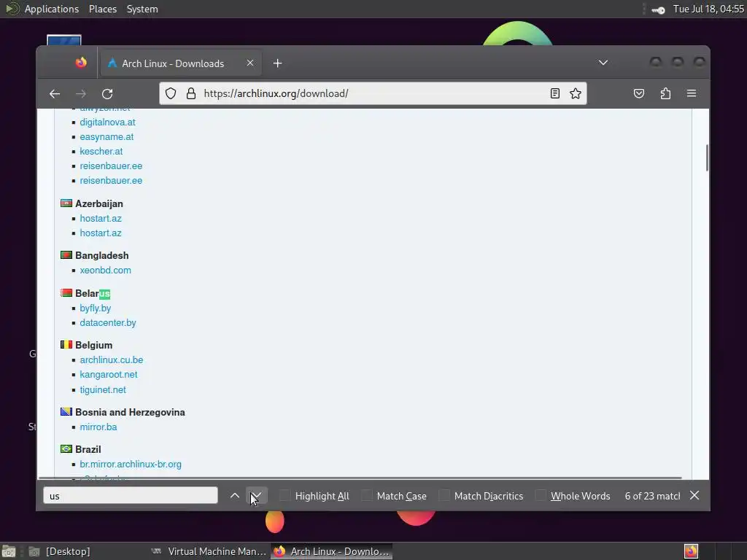
Task: Open the tiguinet.net mirror link
Action: 103,389
